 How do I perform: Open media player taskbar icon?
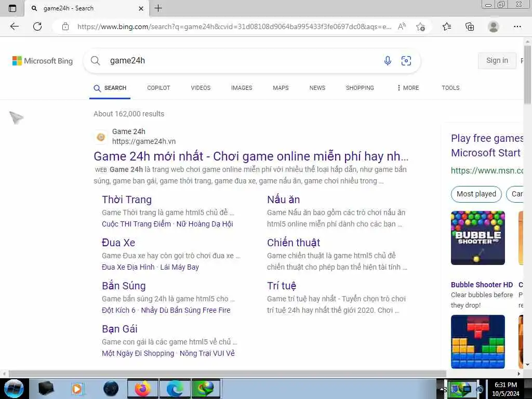pos(77,389)
